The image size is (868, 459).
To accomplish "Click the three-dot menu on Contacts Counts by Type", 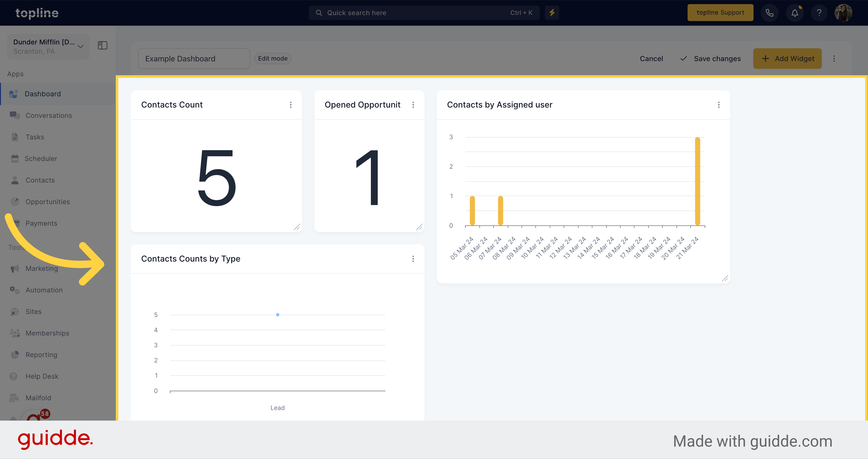I will pos(413,259).
